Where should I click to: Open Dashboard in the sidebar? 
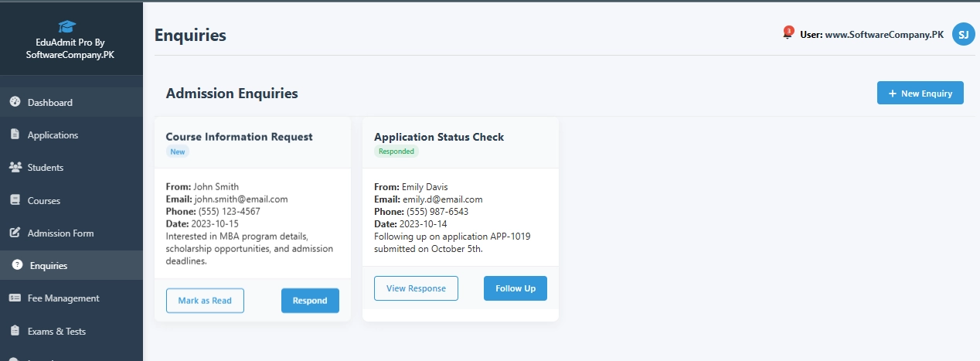click(71, 102)
